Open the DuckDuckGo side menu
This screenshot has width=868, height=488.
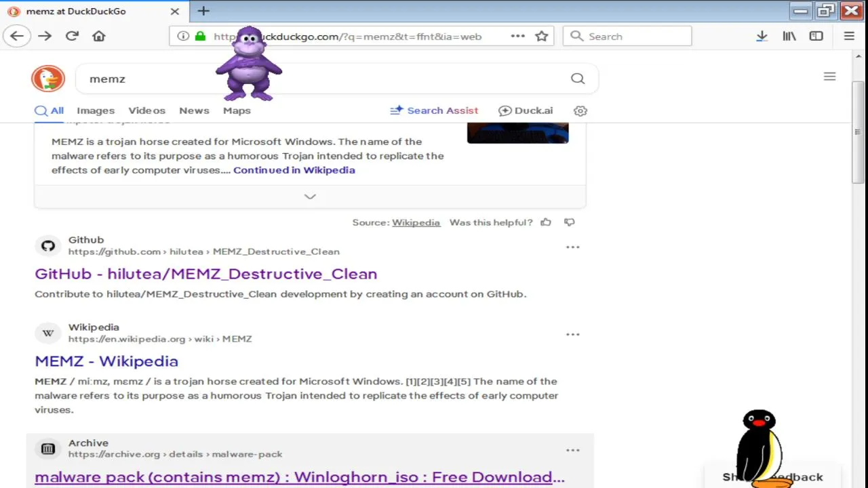click(829, 77)
